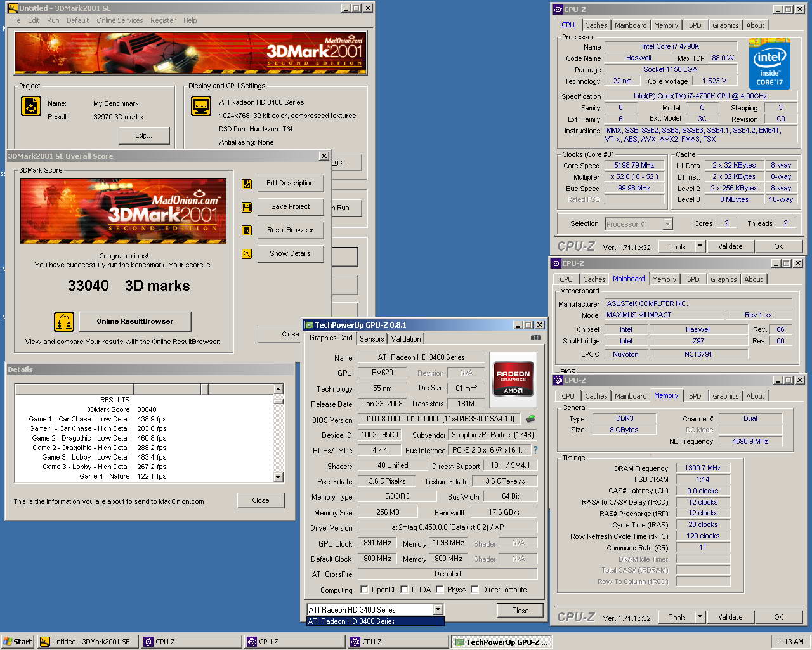Click the Edit... button in Project section
Image resolution: width=812 pixels, height=650 pixels.
coord(143,136)
